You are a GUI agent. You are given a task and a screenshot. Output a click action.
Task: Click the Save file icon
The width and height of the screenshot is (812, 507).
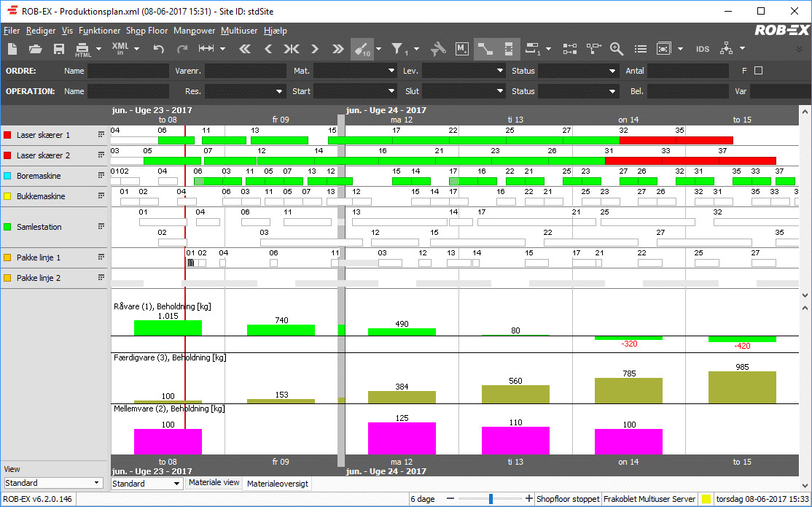tap(59, 49)
